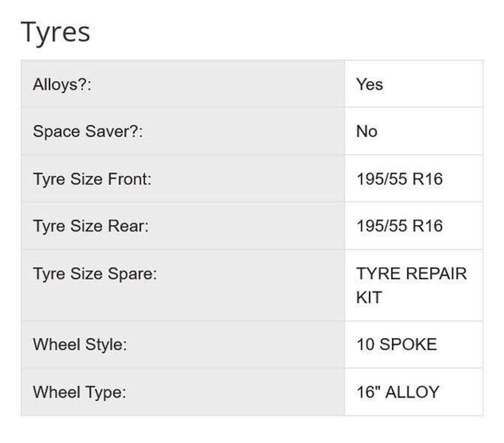Click the Wheel Type label
The height and width of the screenshot is (443, 504).
(79, 392)
